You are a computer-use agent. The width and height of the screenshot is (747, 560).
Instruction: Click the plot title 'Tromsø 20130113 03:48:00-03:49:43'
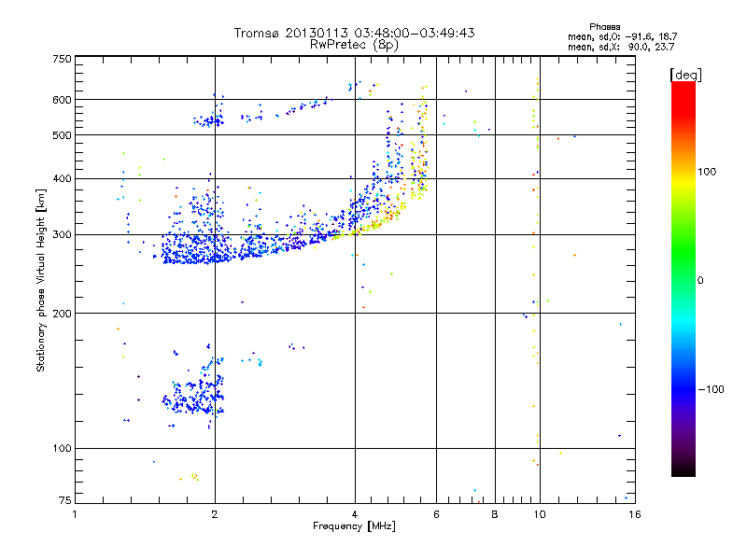pos(354,33)
